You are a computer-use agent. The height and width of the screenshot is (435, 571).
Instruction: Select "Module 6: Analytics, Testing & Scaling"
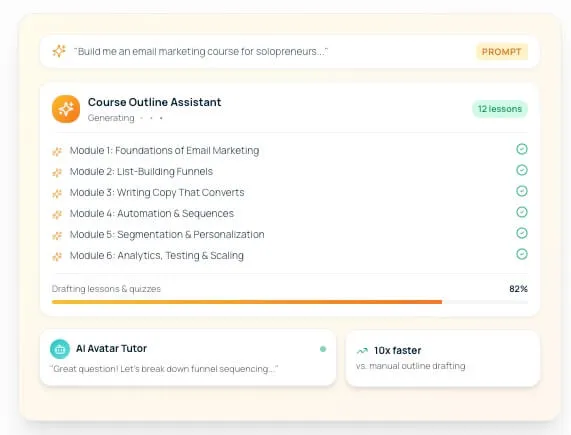pyautogui.click(x=157, y=256)
